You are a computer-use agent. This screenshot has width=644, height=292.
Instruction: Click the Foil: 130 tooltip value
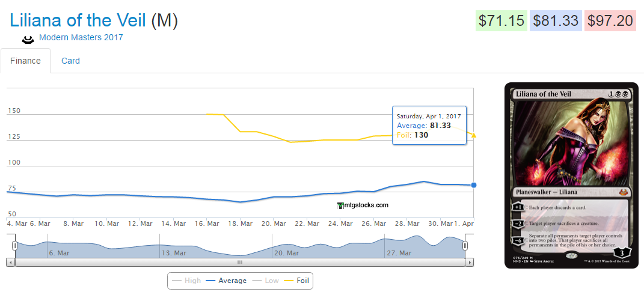pyautogui.click(x=412, y=135)
